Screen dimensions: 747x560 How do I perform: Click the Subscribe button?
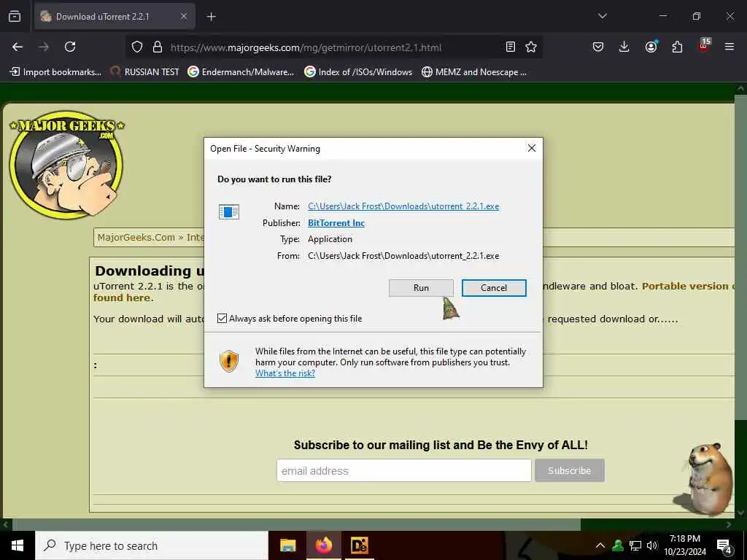569,470
